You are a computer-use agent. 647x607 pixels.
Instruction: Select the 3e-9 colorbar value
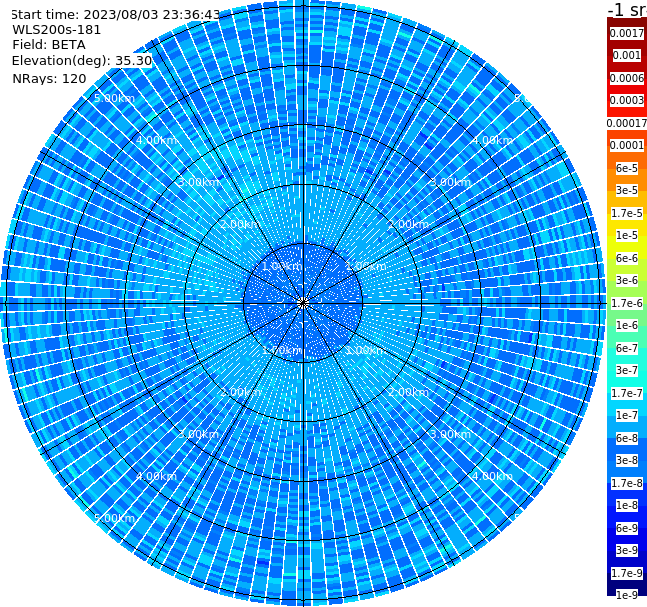point(627,550)
